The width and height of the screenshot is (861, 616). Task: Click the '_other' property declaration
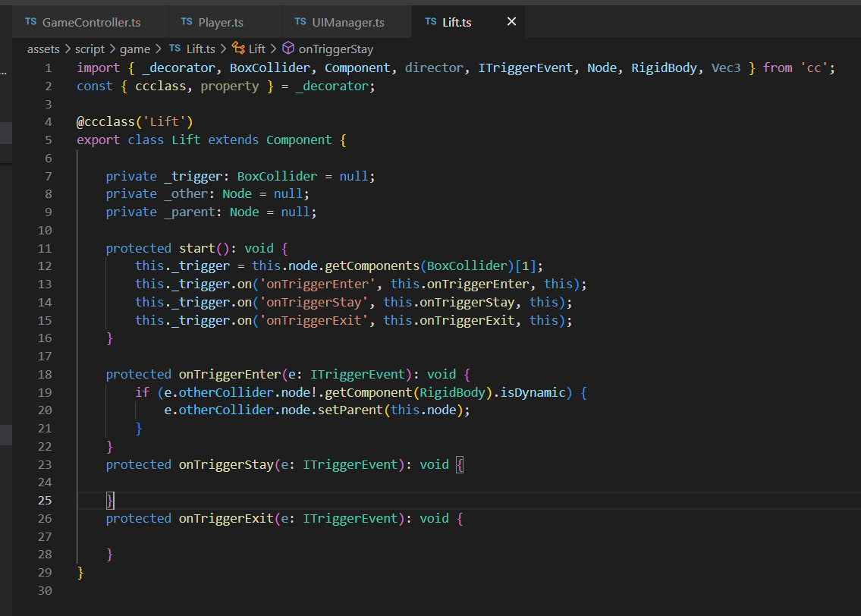coord(186,193)
